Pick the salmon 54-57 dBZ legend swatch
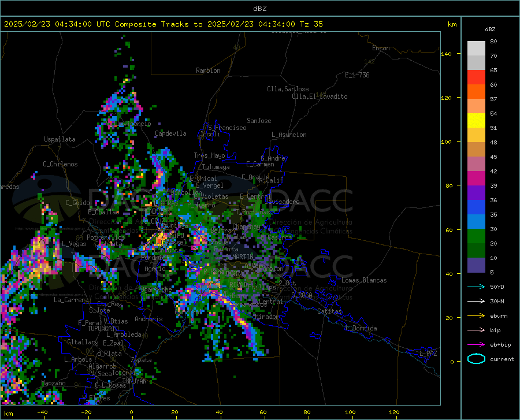The width and height of the screenshot is (520, 420). point(476,106)
